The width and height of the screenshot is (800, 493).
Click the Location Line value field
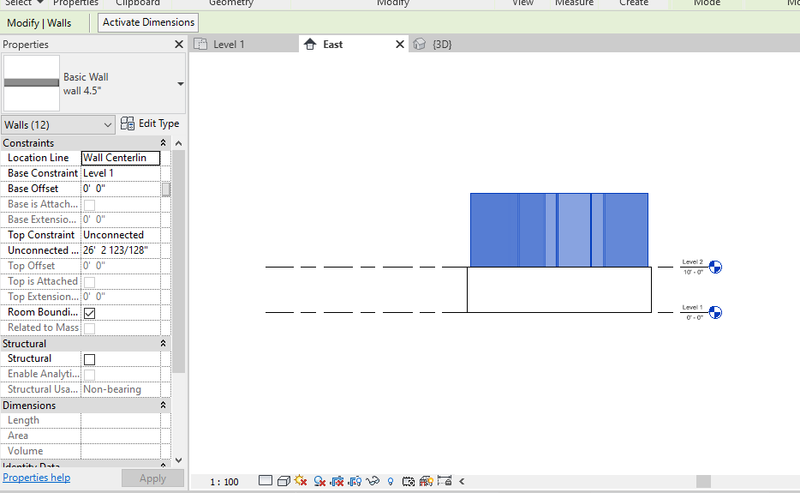coord(120,158)
